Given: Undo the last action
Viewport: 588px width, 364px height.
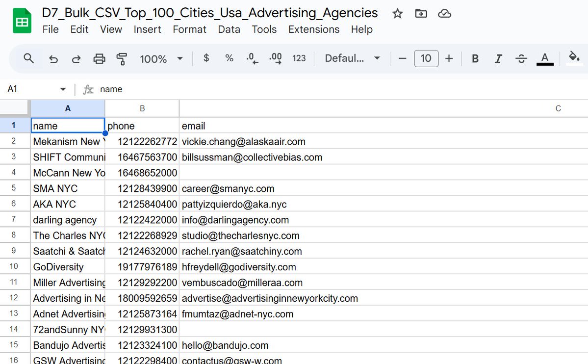Looking at the screenshot, I should [53, 59].
